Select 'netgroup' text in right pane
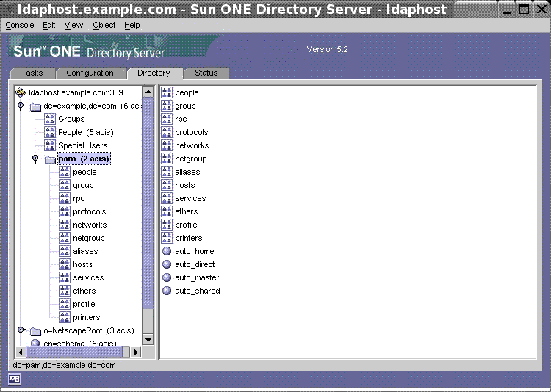The height and width of the screenshot is (392, 551). (x=191, y=159)
